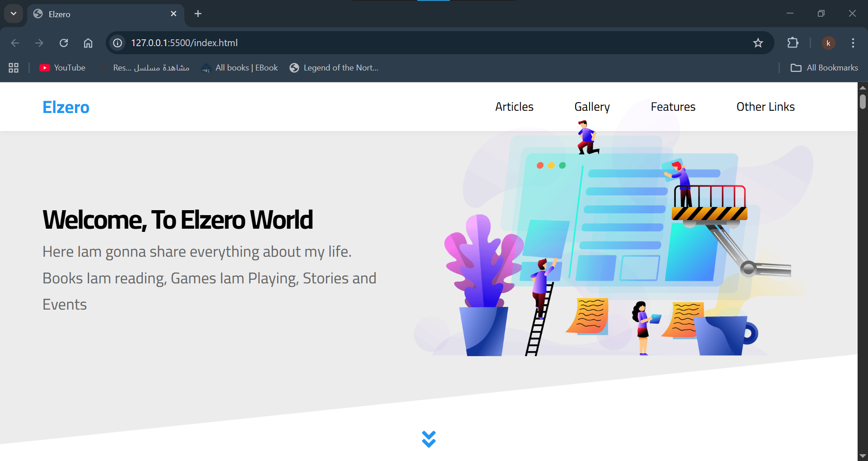Open the profile avatar 'k'

point(828,43)
